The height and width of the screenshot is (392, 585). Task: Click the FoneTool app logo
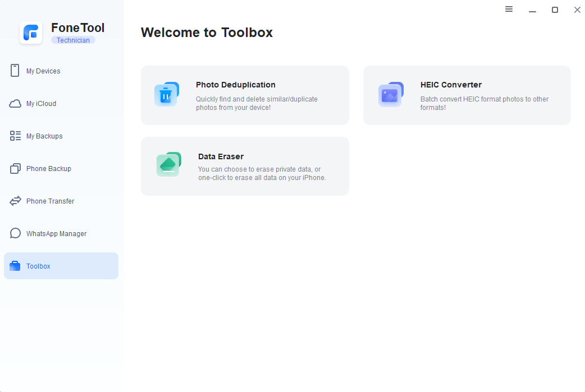coord(31,33)
